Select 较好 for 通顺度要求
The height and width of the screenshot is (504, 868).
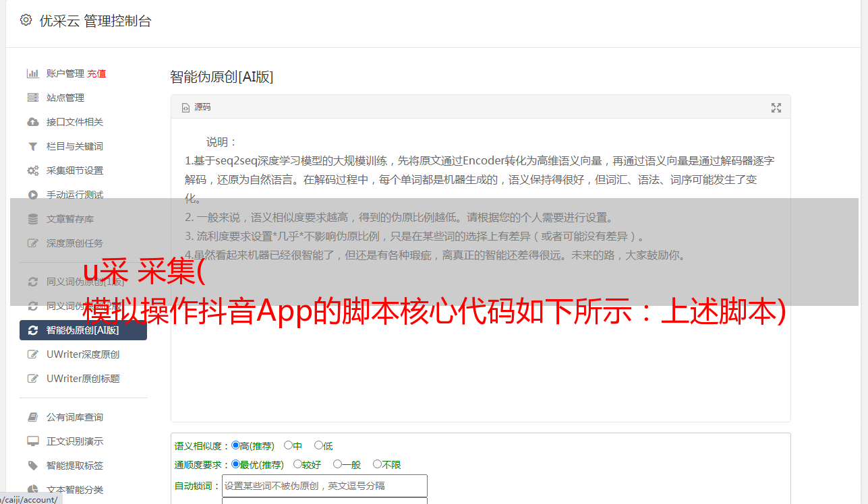click(x=297, y=464)
